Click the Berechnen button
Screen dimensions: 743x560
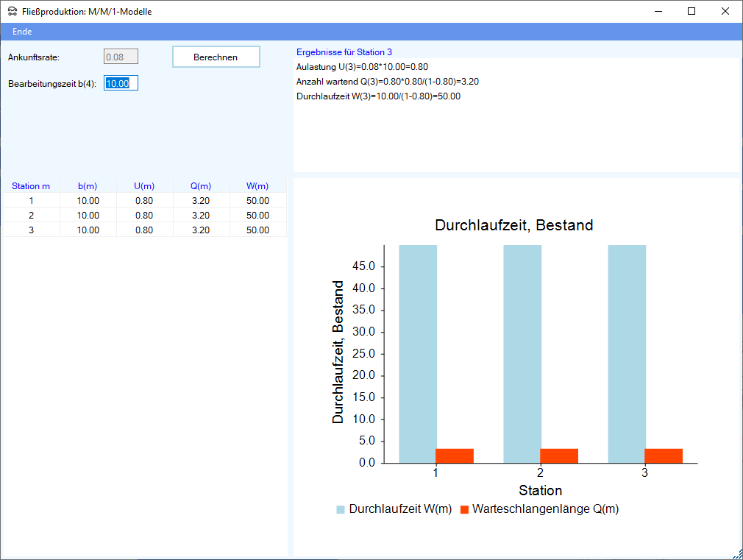pyautogui.click(x=216, y=57)
